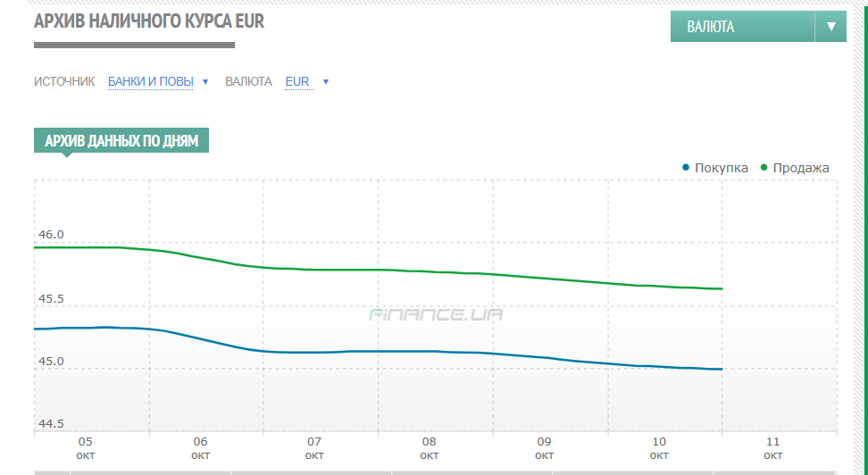
Task: Click the 45.5 axis value
Action: click(51, 299)
